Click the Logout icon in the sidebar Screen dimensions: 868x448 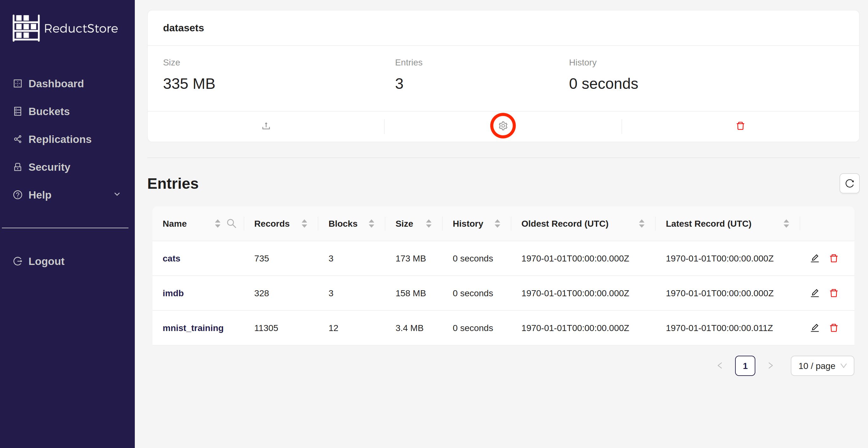tap(17, 261)
